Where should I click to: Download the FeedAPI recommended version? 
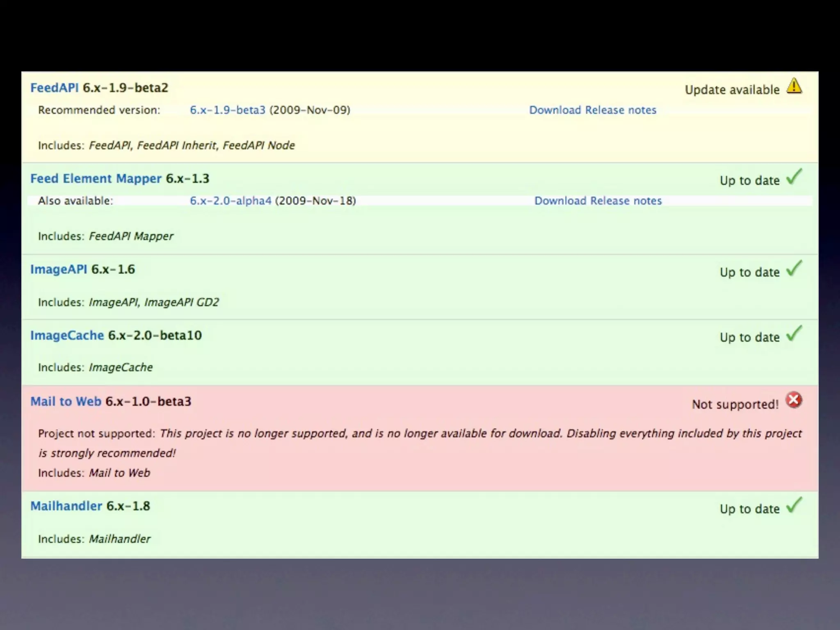click(555, 110)
